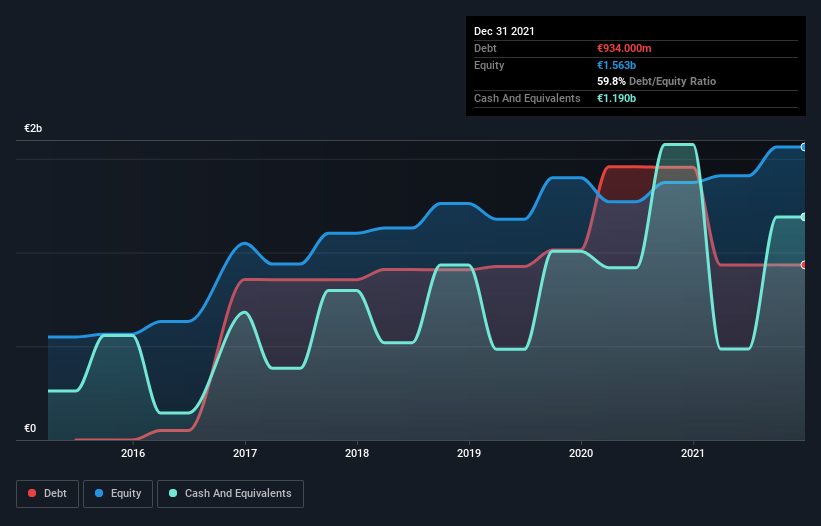Toggle the Cash And Equivalents legend button
Viewport: 821px width, 526px height.
(230, 494)
